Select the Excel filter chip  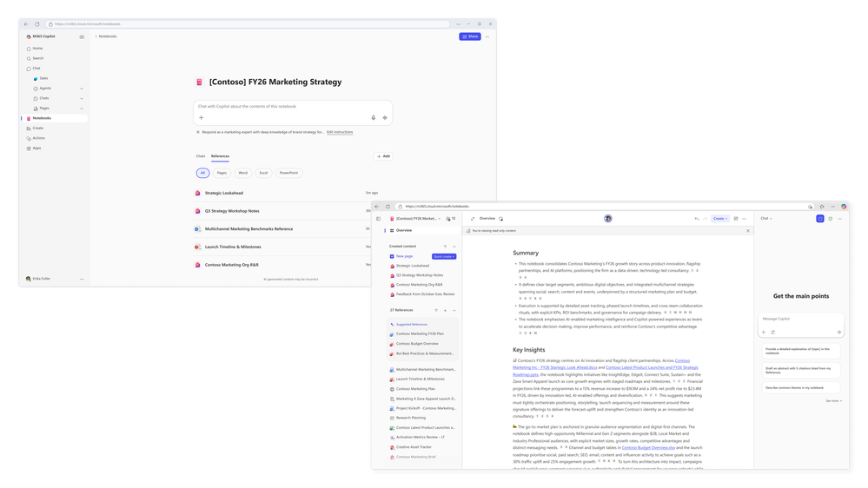pyautogui.click(x=263, y=173)
